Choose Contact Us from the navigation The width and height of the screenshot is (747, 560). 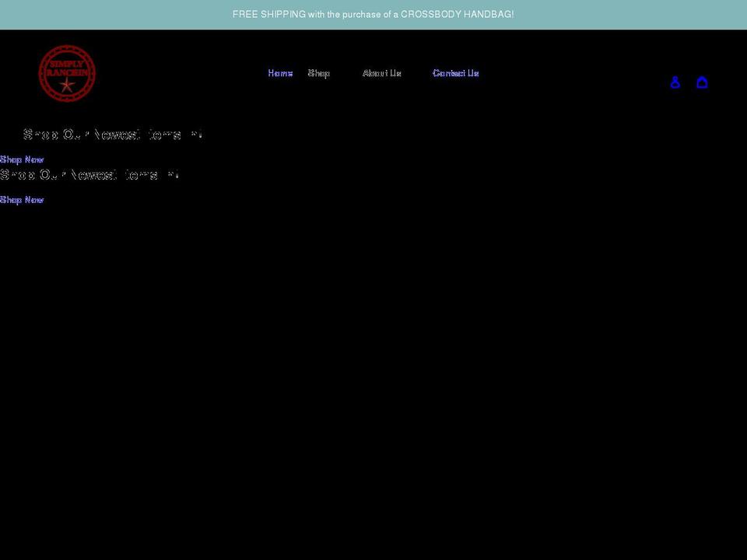point(455,73)
